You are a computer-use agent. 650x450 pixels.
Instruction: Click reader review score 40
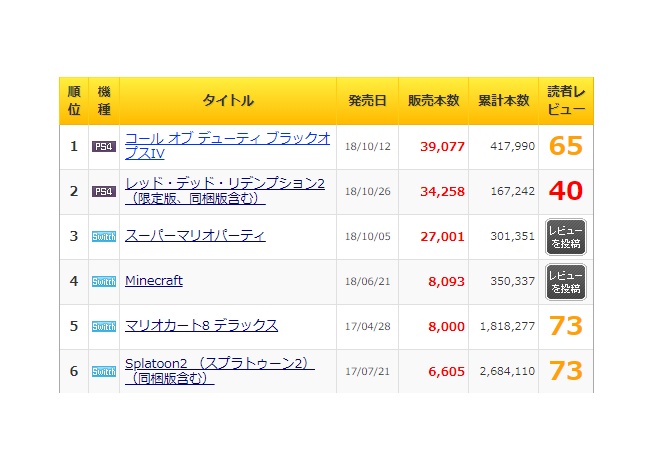(566, 191)
